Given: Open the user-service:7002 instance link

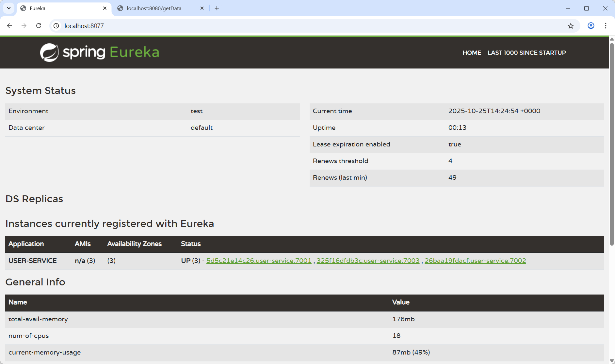Looking at the screenshot, I should [x=475, y=261].
